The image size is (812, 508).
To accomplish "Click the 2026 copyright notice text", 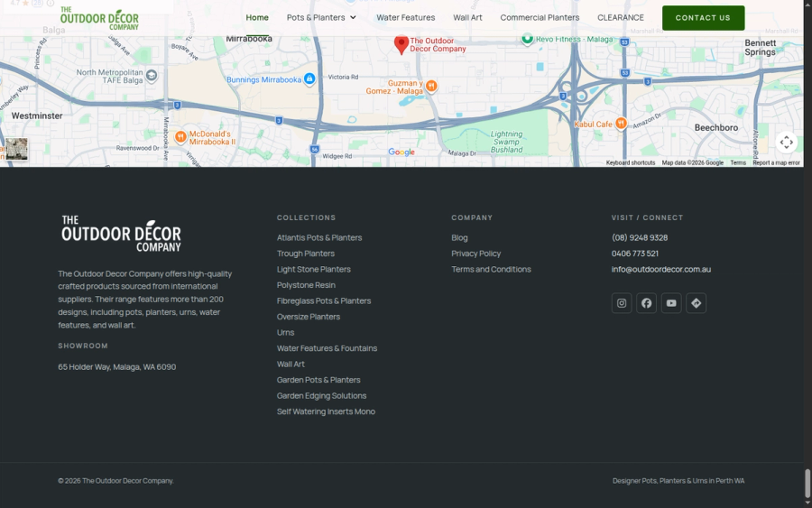I will tap(115, 481).
